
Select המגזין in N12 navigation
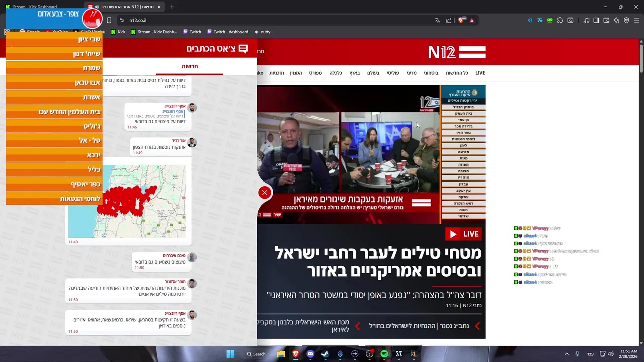click(296, 73)
